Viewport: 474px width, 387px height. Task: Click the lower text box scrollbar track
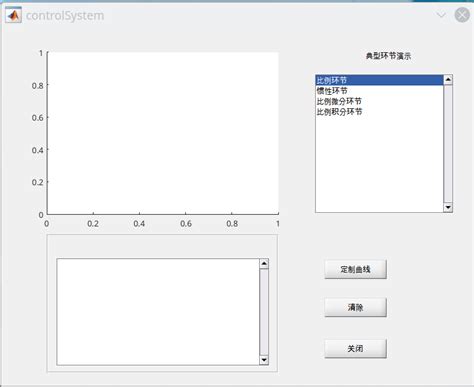[x=264, y=312]
